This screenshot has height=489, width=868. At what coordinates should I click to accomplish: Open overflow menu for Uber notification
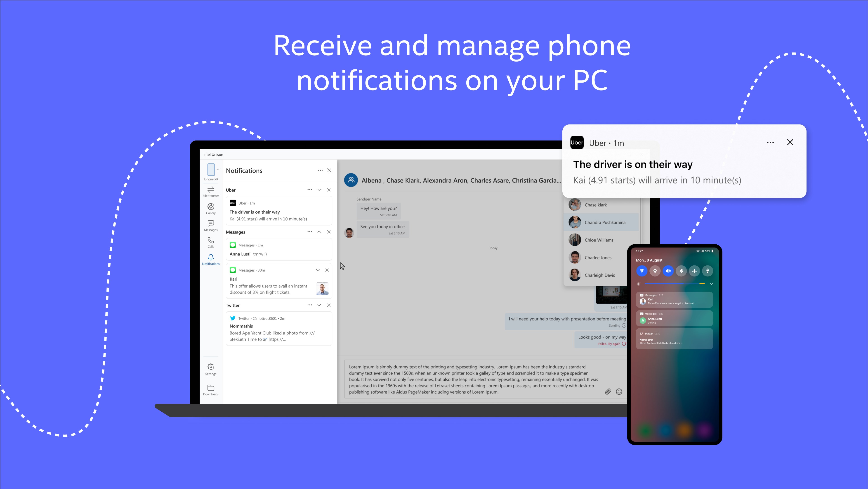309,189
